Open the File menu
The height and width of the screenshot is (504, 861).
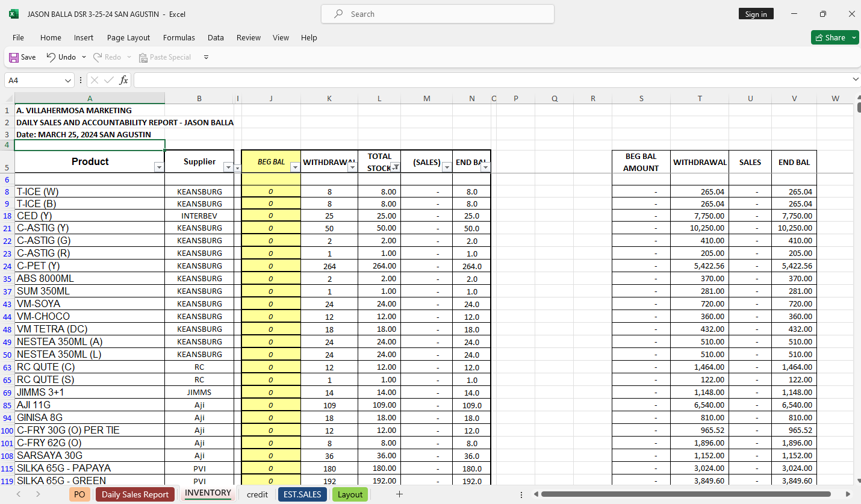coord(18,37)
